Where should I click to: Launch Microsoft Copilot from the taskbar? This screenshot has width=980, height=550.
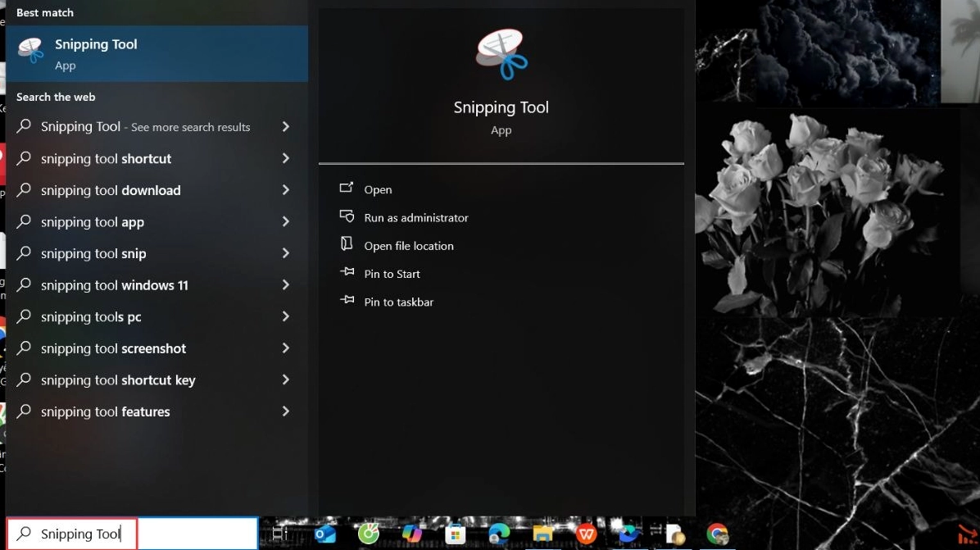(412, 534)
